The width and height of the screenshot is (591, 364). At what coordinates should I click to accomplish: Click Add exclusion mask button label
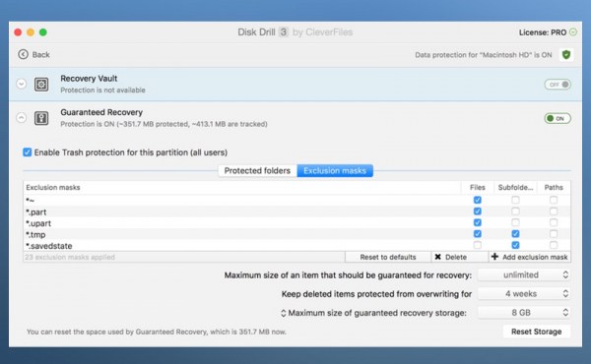tap(535, 257)
